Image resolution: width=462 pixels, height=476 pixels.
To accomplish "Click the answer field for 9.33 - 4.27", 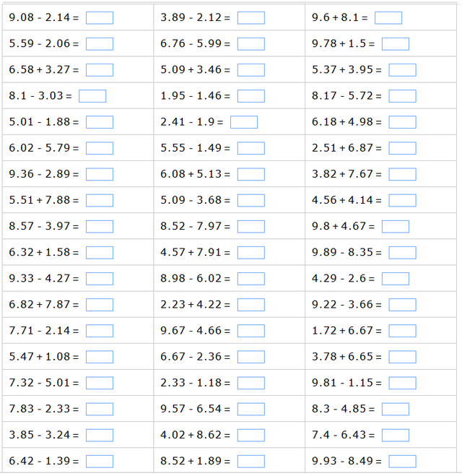I will pos(100,279).
